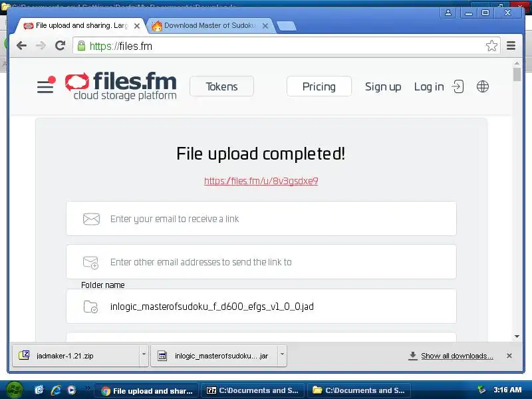This screenshot has height=399, width=532.
Task: Open the Tokens page
Action: coord(221,86)
